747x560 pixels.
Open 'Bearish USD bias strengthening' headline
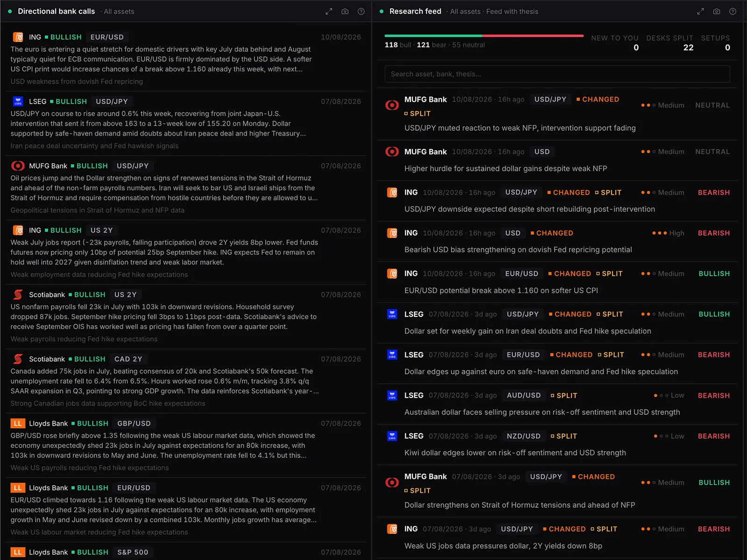pos(518,250)
